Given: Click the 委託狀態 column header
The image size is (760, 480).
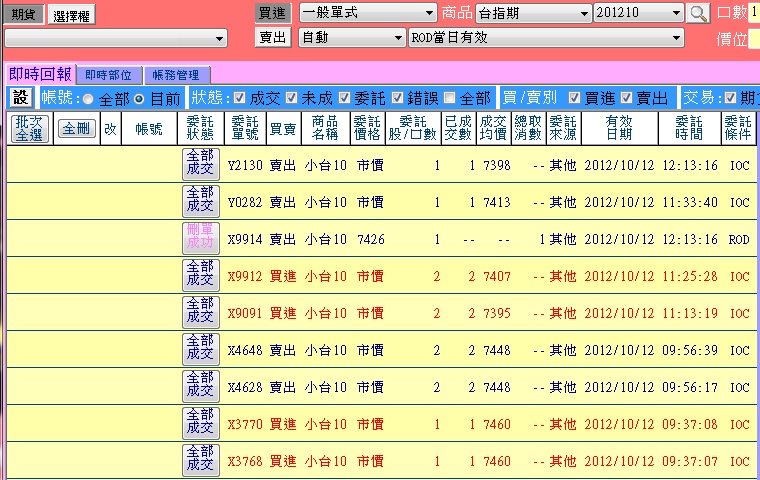Looking at the screenshot, I should (x=200, y=128).
